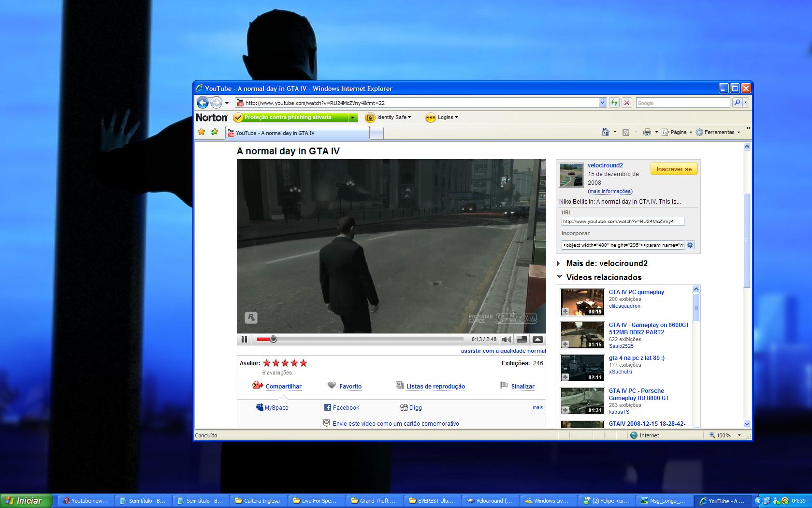Click the greeting card icon below share options
The height and width of the screenshot is (508, 812).
point(326,423)
